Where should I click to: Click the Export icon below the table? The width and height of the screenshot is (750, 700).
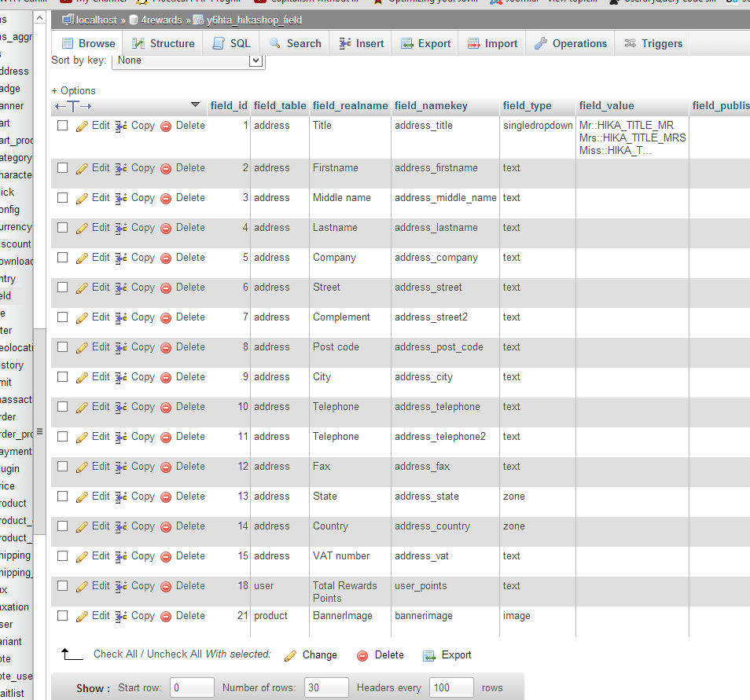pos(429,656)
